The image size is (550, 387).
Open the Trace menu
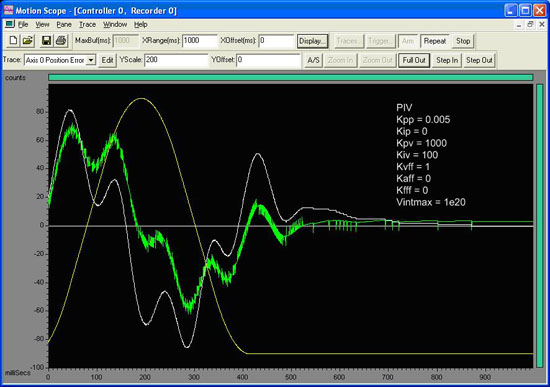pyautogui.click(x=87, y=25)
